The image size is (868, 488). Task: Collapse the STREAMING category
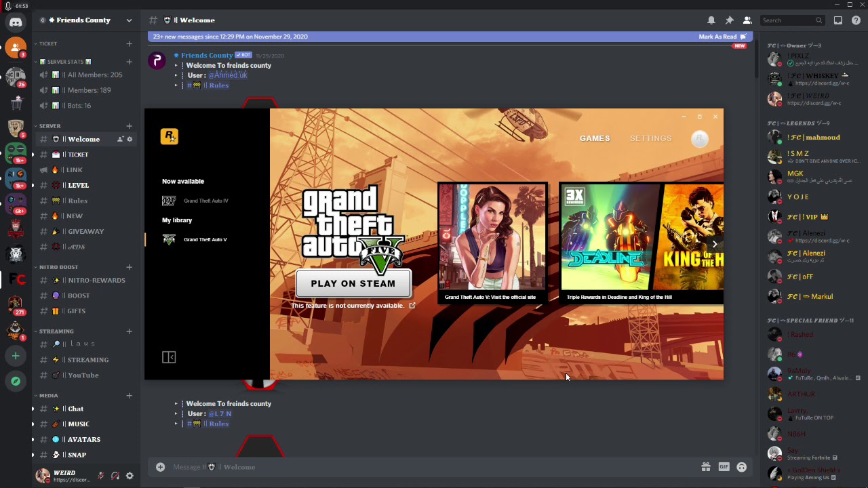click(x=56, y=331)
